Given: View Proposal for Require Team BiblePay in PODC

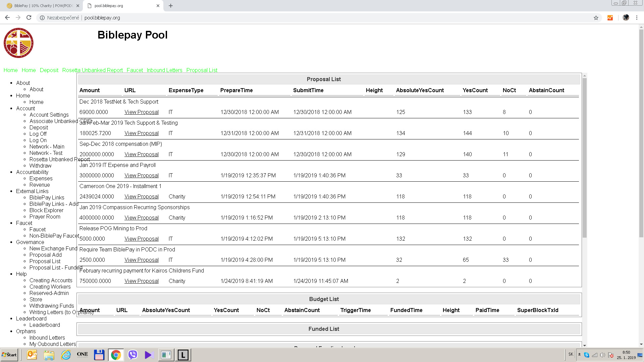Looking at the screenshot, I should pos(142,260).
